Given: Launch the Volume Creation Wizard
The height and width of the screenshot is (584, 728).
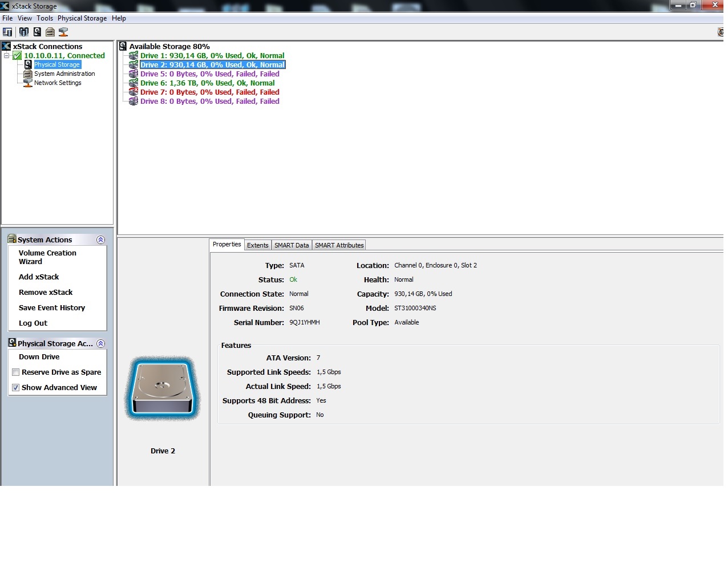Looking at the screenshot, I should point(47,257).
